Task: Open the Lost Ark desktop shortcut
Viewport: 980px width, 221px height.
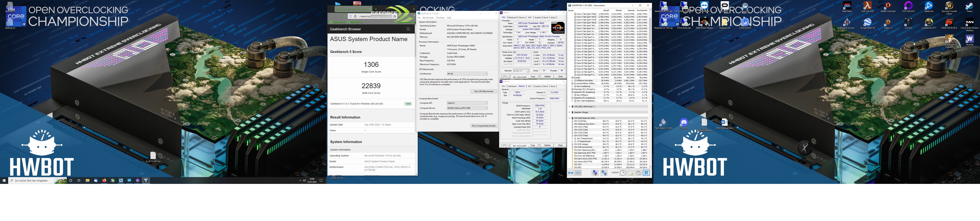Action: tap(909, 23)
